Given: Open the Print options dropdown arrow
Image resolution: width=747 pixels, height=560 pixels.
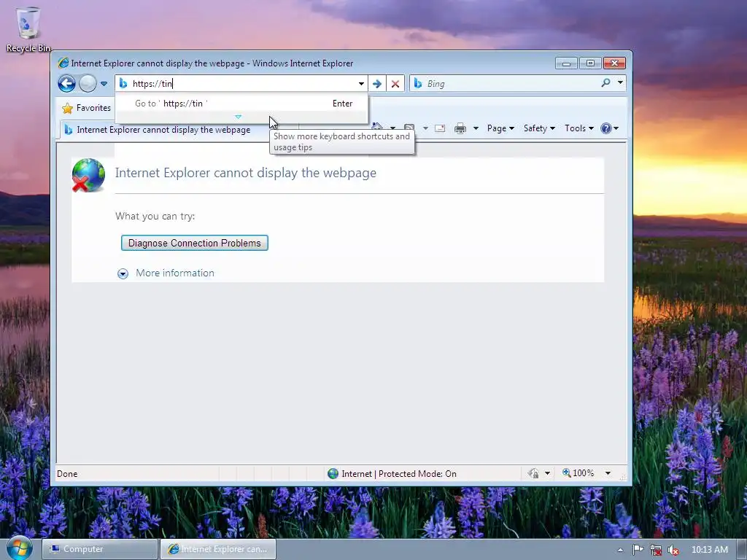Looking at the screenshot, I should [x=476, y=128].
